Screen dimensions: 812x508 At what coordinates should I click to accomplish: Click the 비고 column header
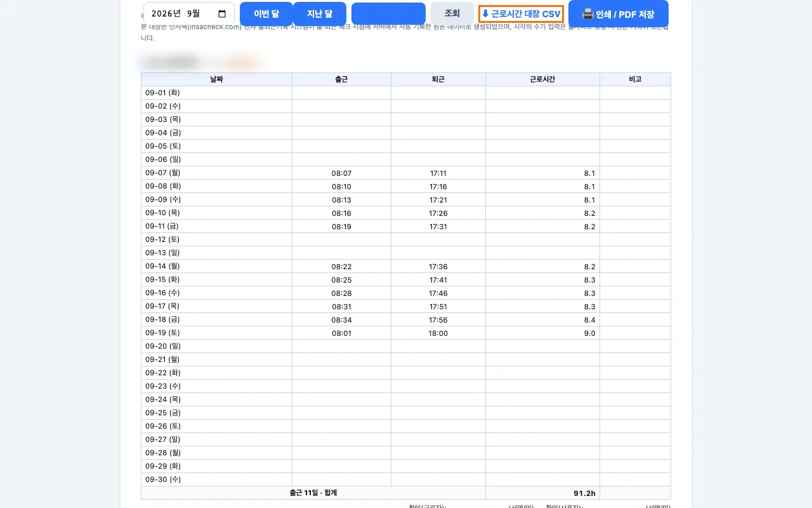point(635,79)
